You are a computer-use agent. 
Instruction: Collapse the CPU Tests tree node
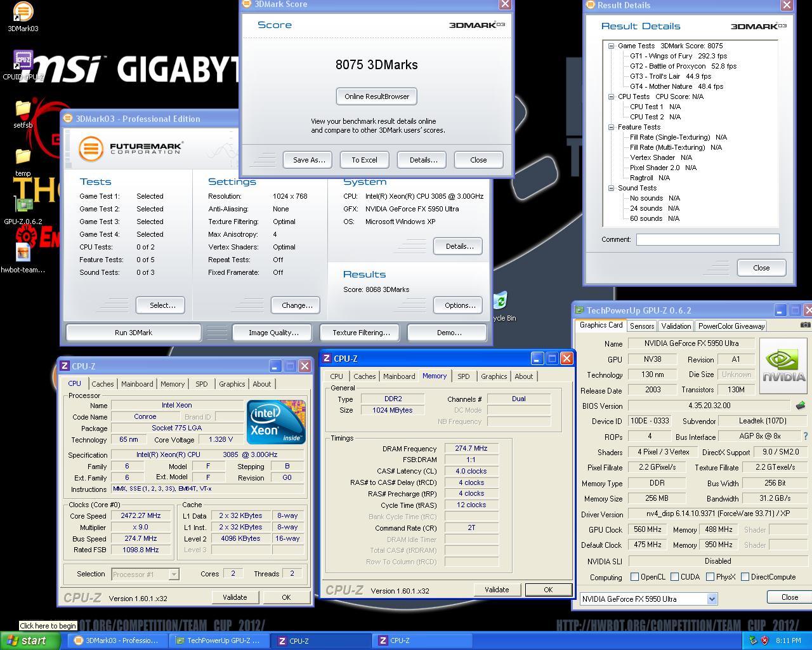pyautogui.click(x=611, y=96)
